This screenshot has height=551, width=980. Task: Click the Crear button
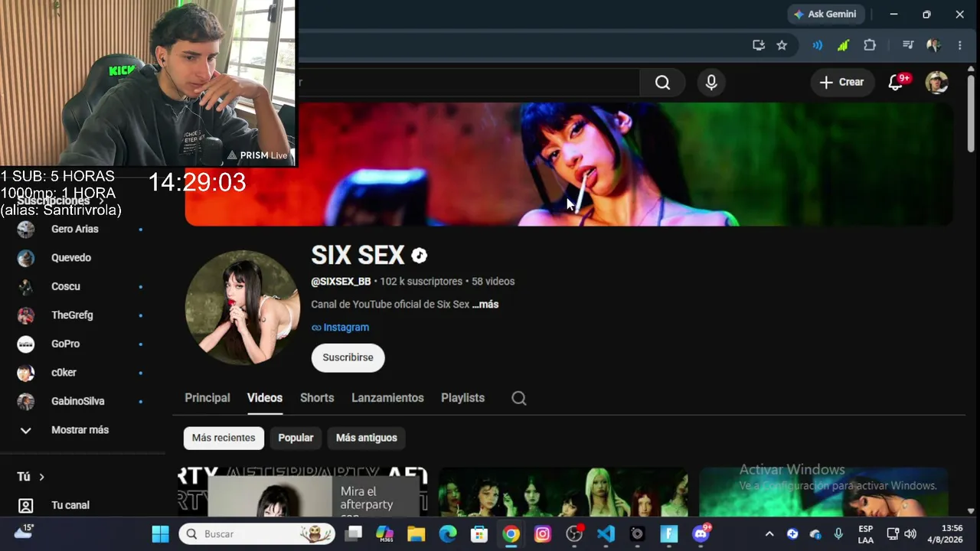[x=841, y=83]
